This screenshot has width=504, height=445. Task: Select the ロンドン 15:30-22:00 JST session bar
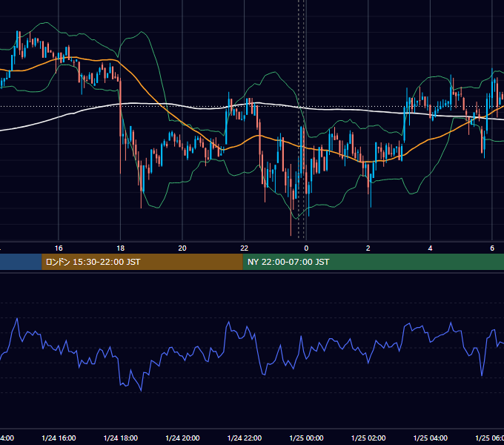pyautogui.click(x=142, y=262)
